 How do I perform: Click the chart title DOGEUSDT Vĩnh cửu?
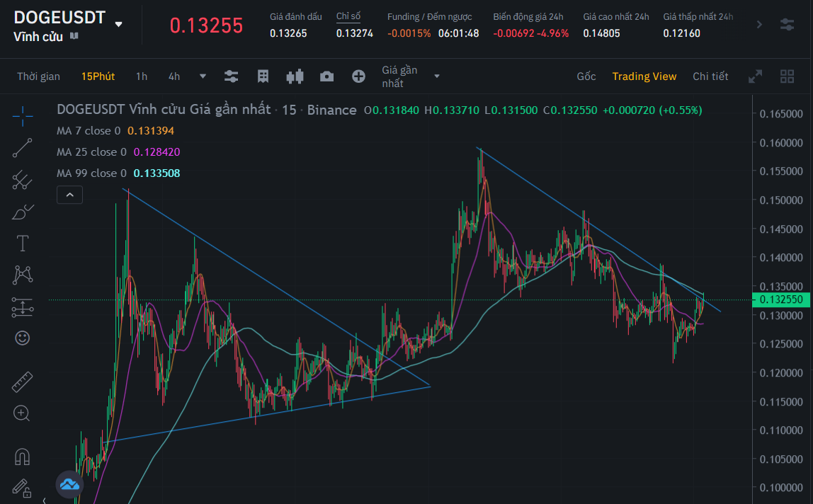164,110
